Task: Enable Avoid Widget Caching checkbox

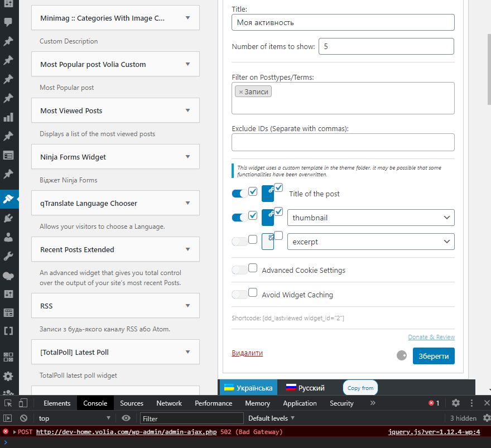Action: (253, 292)
